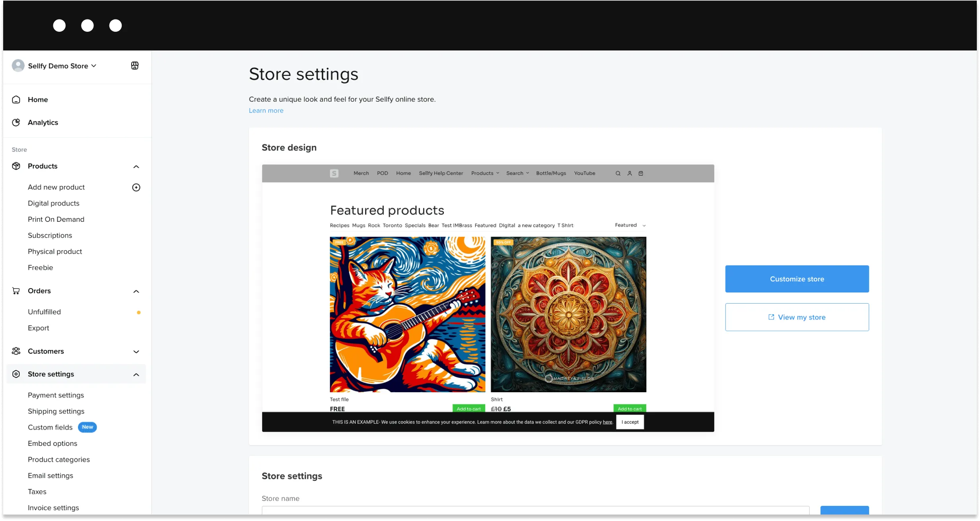Click the account user icon in preview

[x=630, y=173]
